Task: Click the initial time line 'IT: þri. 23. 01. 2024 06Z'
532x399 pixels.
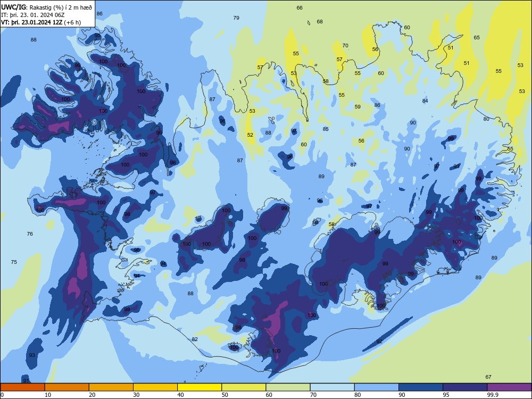Action: point(32,15)
